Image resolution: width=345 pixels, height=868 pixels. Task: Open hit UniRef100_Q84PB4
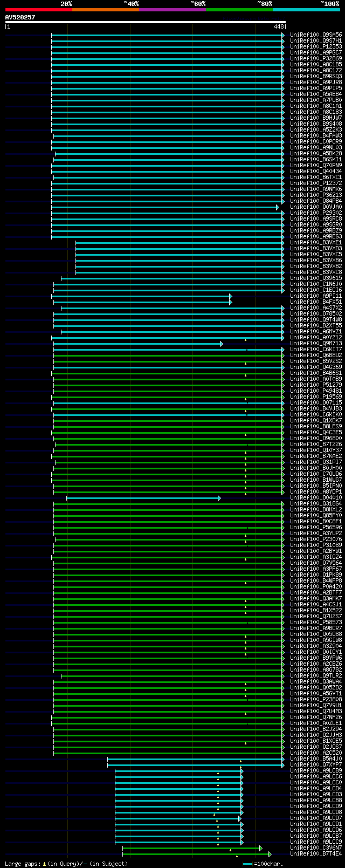(316, 201)
